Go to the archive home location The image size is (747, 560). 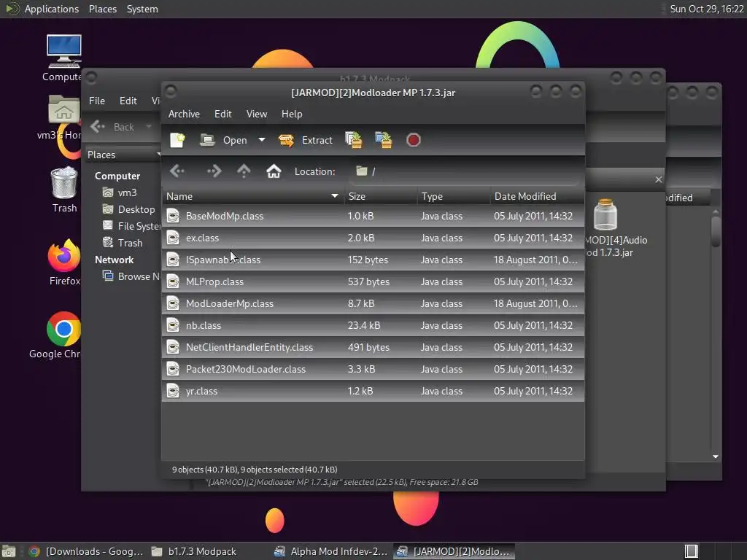tap(274, 171)
